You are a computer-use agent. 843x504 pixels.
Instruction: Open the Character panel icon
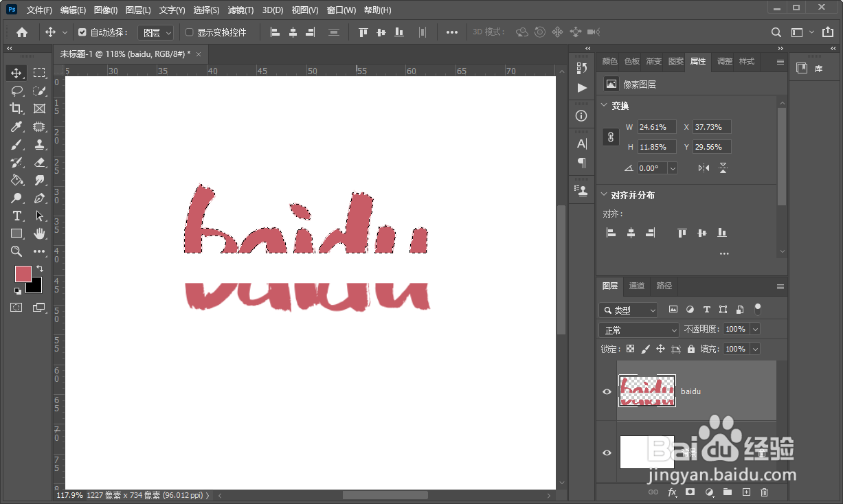click(x=582, y=144)
